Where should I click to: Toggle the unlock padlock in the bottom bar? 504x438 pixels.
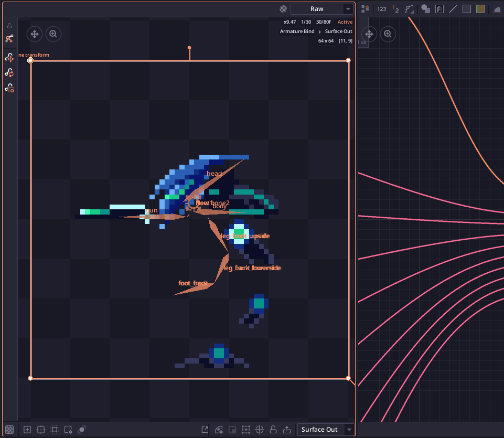tap(273, 429)
